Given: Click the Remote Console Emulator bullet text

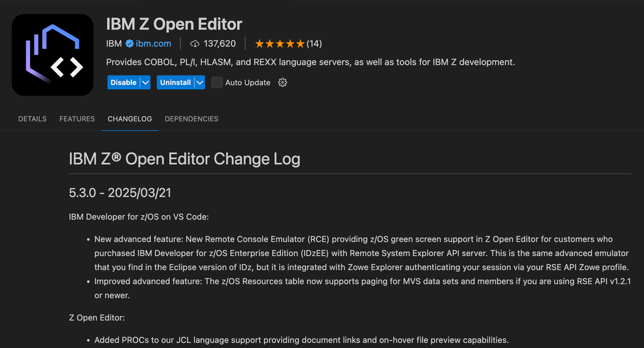Looking at the screenshot, I should pyautogui.click(x=362, y=253).
